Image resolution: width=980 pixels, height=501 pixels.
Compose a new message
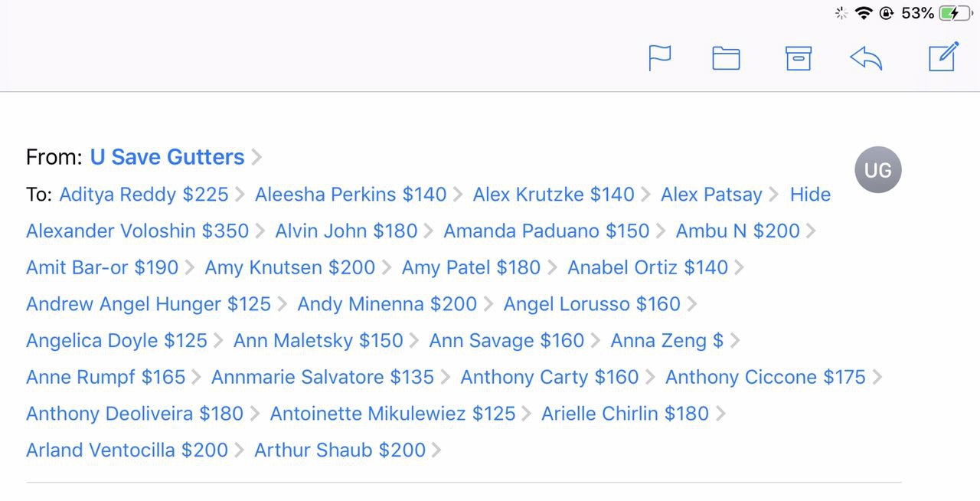(x=943, y=57)
